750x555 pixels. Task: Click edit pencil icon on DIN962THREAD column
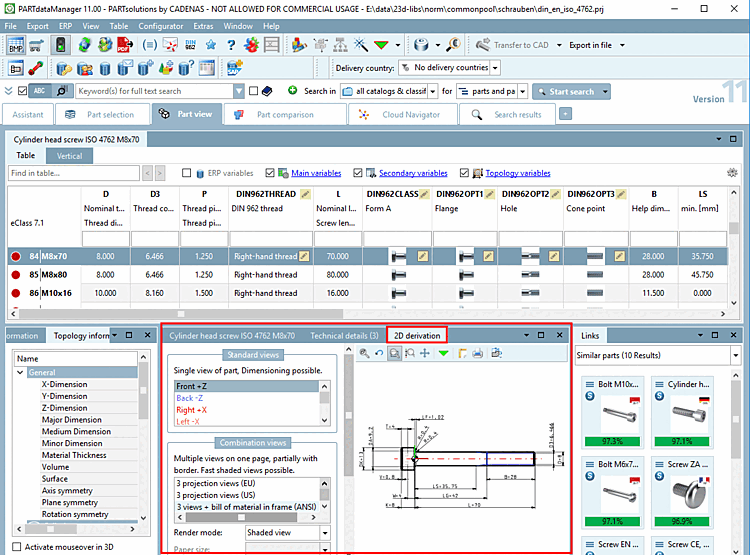304,193
